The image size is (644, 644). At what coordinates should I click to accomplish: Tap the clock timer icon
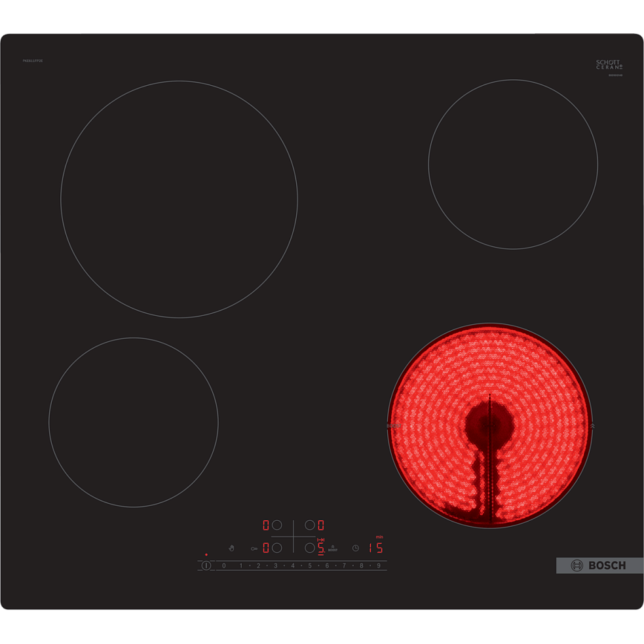356,548
